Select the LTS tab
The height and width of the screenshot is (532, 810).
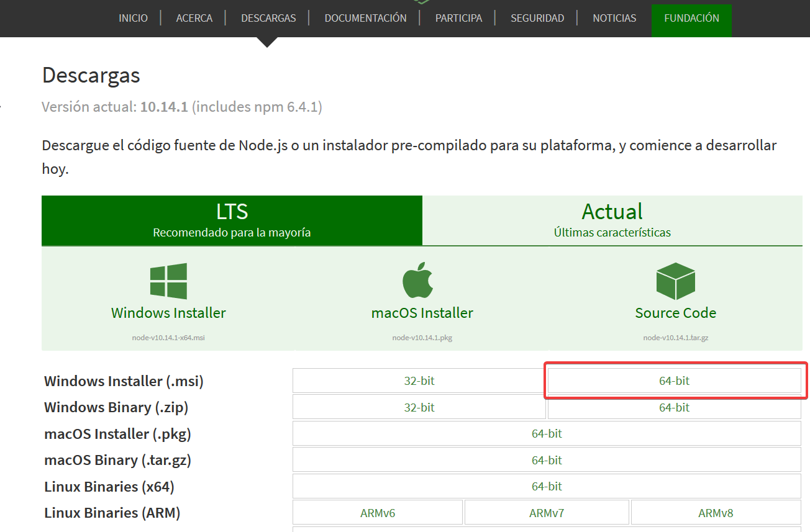coord(232,220)
